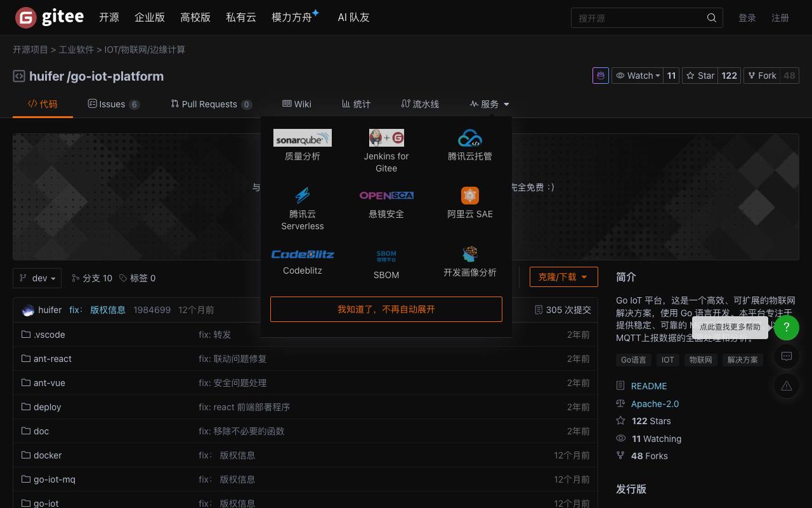Open the .vscode folder
The height and width of the screenshot is (508, 812).
49,335
